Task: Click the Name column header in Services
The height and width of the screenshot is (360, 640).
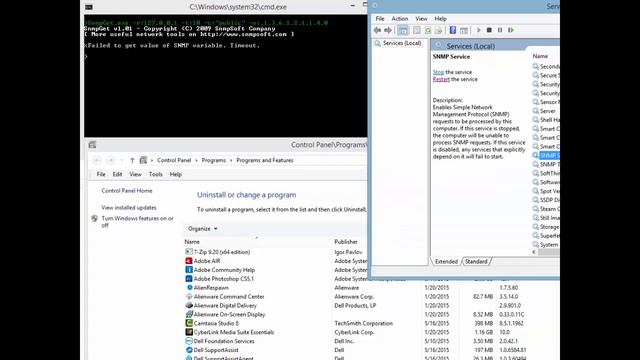Action: pos(540,56)
